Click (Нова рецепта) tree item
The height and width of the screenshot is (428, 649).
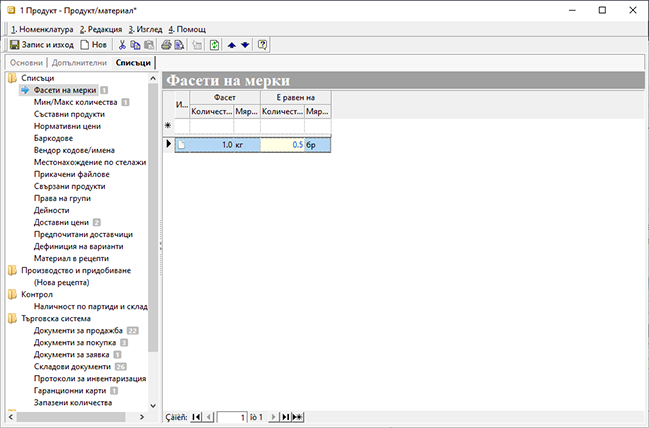(61, 282)
